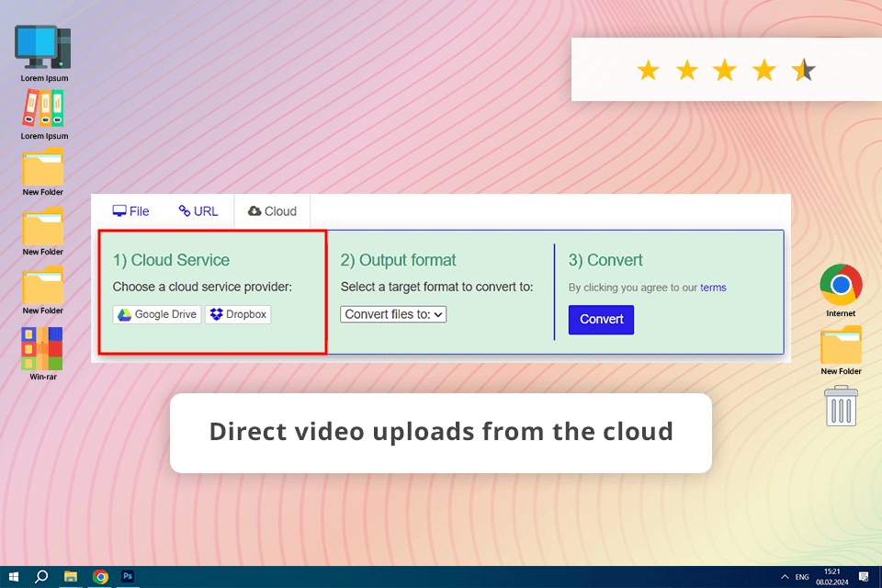This screenshot has width=882, height=588.
Task: Choose Dropbox as cloud provider
Action: 238,314
